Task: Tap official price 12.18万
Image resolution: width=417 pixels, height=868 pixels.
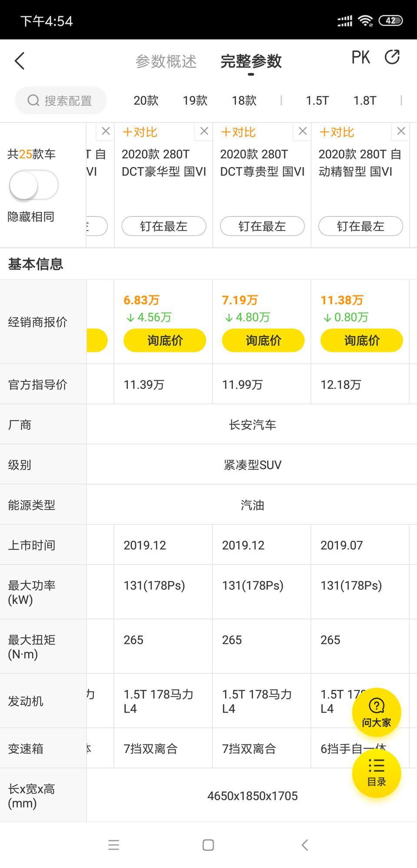Action: (x=341, y=384)
